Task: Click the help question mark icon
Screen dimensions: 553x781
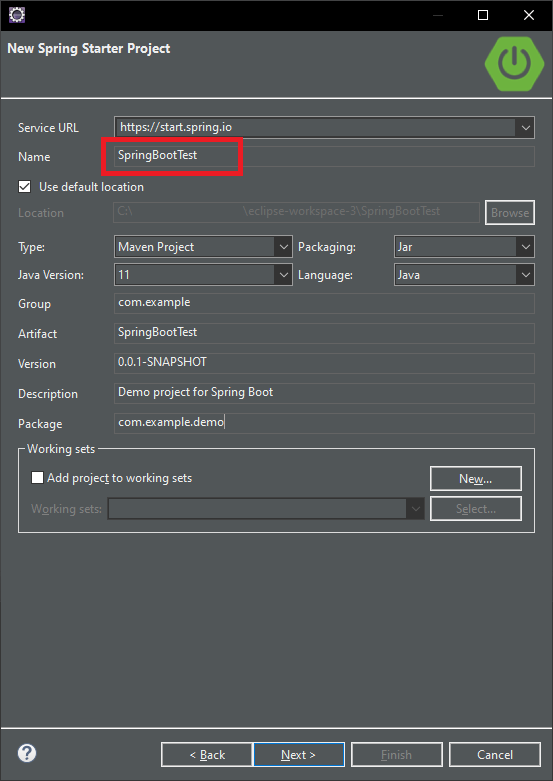Action: (x=27, y=753)
